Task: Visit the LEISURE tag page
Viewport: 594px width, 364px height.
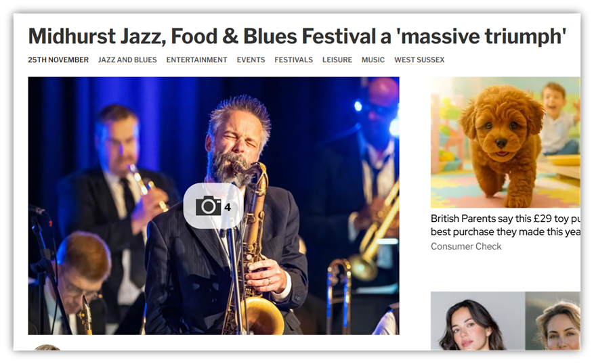Action: coord(337,60)
